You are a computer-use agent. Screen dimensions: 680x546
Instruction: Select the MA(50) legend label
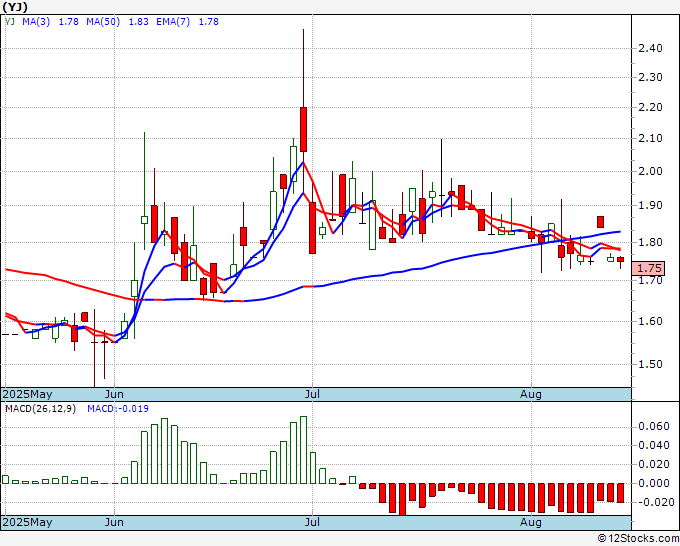point(103,22)
